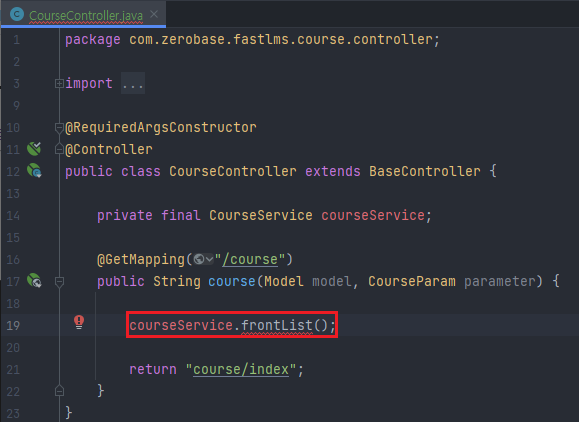The height and width of the screenshot is (422, 579).
Task: Open the globe URL dropdown in @GetMapping
Action: point(203,259)
